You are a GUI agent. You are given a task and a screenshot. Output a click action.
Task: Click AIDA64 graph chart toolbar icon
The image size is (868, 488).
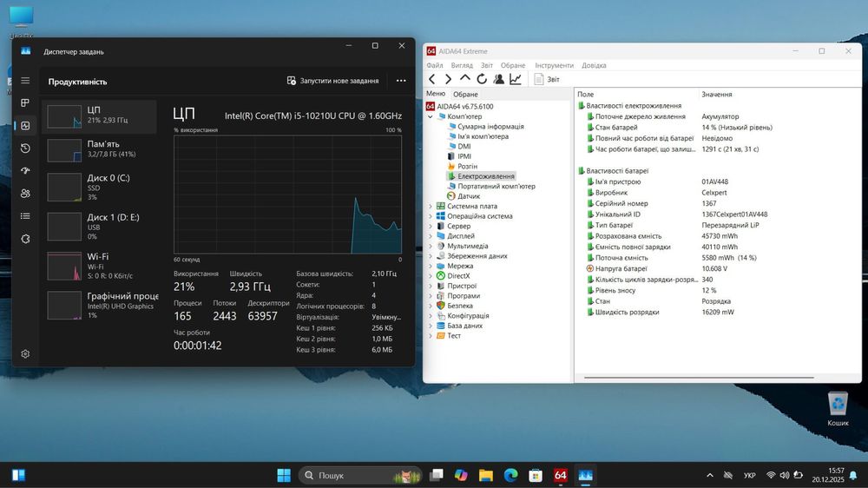click(516, 79)
